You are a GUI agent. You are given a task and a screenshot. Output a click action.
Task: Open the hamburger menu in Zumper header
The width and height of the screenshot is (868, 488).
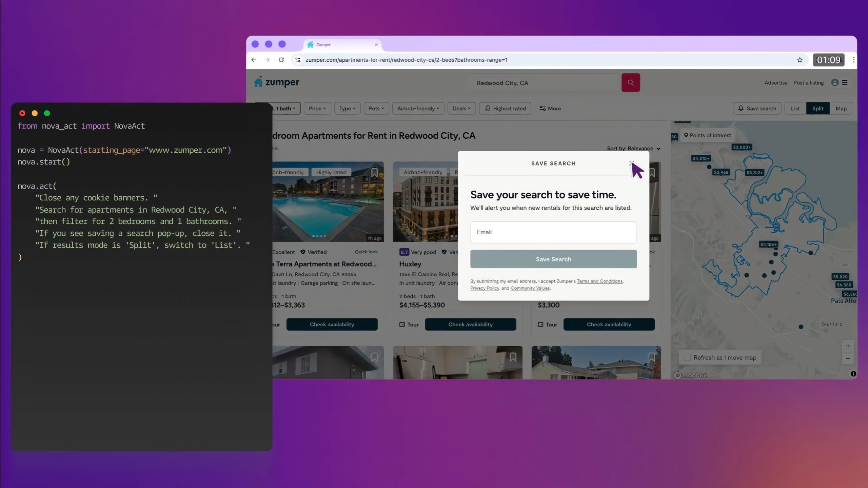coord(845,82)
